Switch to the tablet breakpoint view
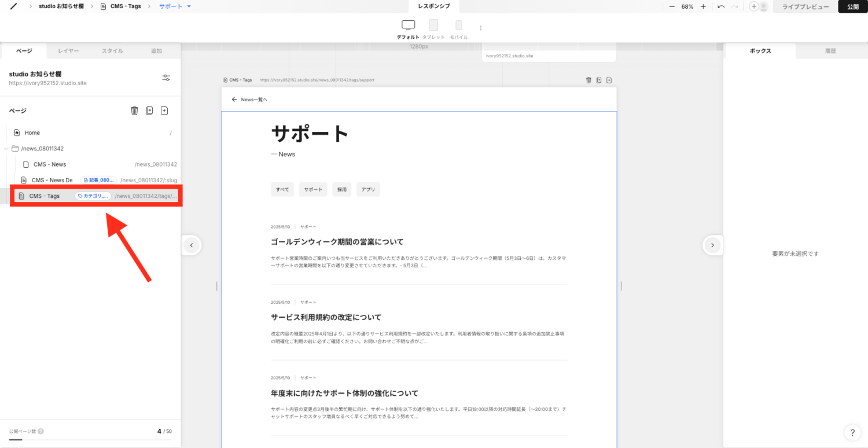 click(x=433, y=26)
